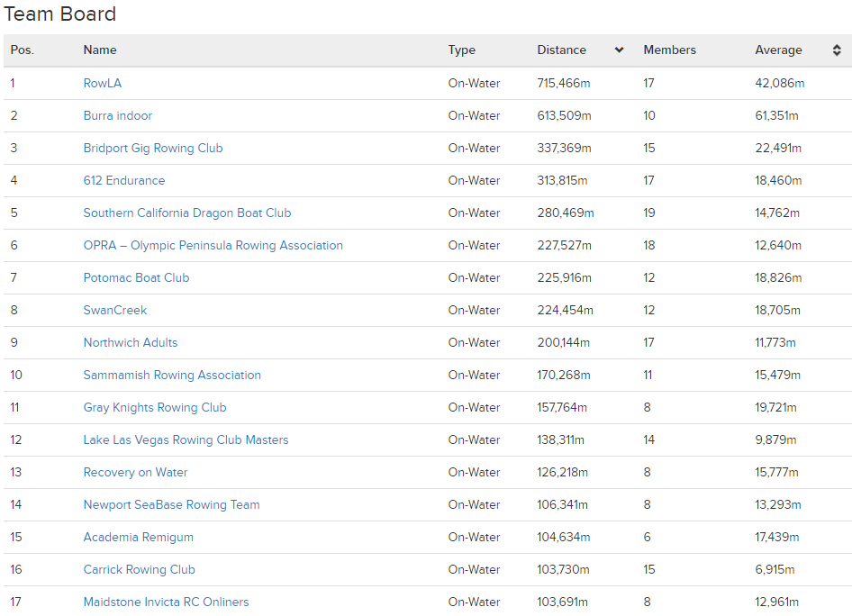Click the Pos. column header

click(23, 50)
